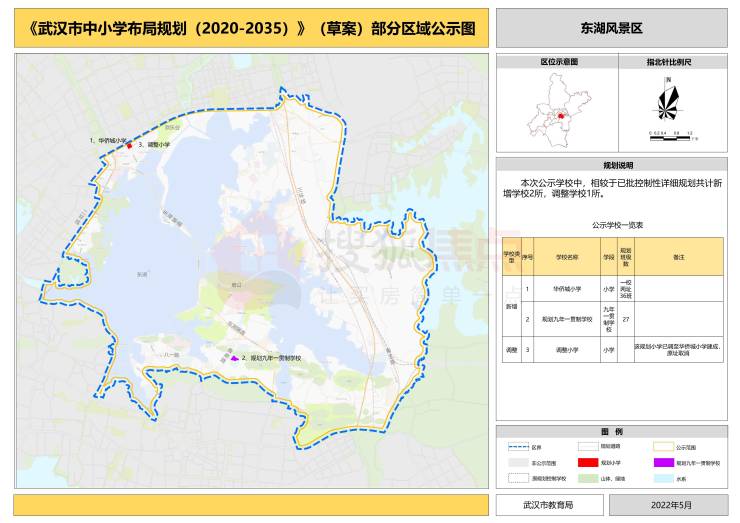
Task: Click the 山体、绿地 legend label
Action: point(613,479)
